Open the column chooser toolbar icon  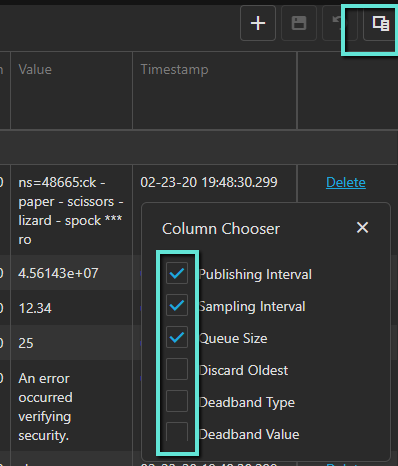[380, 23]
